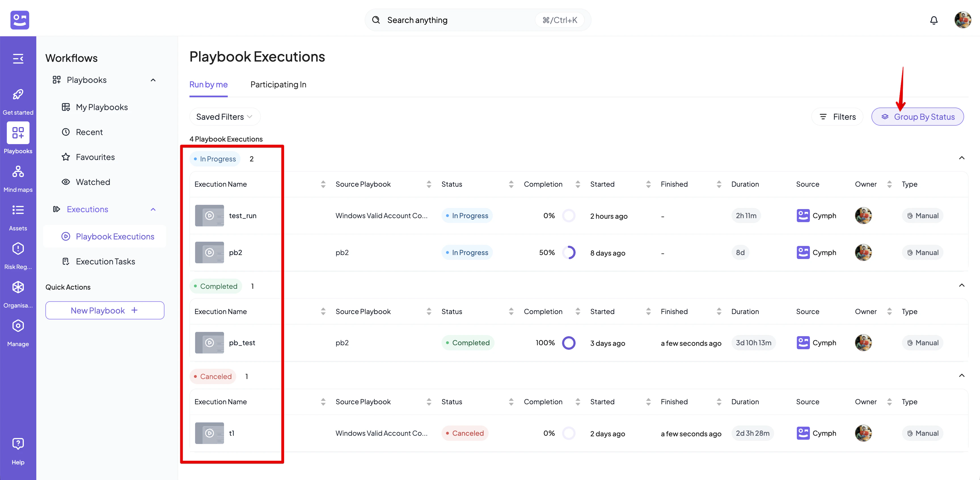980x480 pixels.
Task: Open the Get started rocket icon
Action: [x=18, y=94]
